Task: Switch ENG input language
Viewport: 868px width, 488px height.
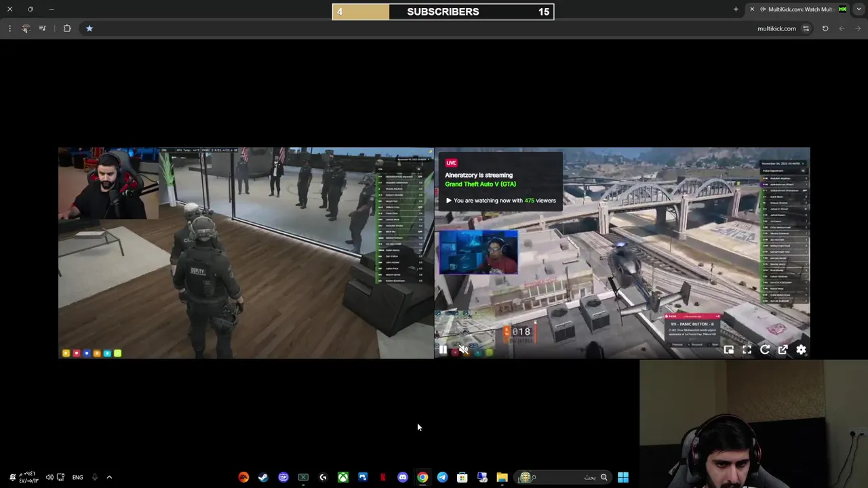Action: pyautogui.click(x=77, y=477)
